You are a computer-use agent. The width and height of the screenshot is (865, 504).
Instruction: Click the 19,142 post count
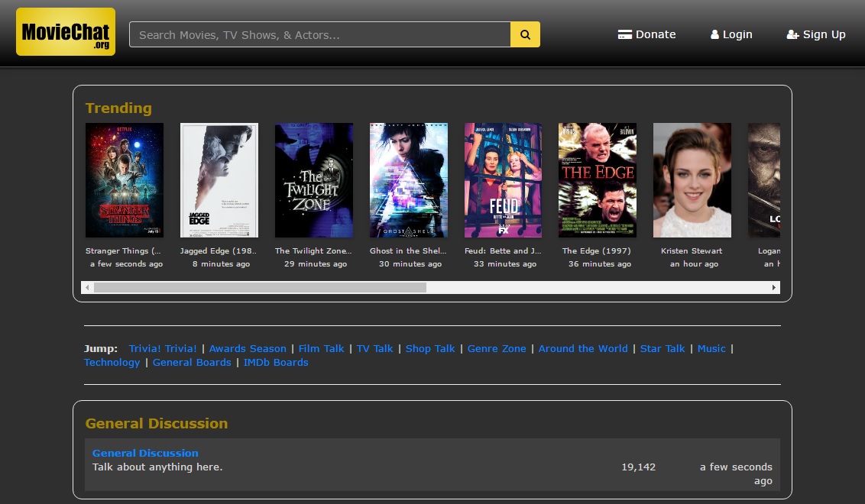pos(638,467)
